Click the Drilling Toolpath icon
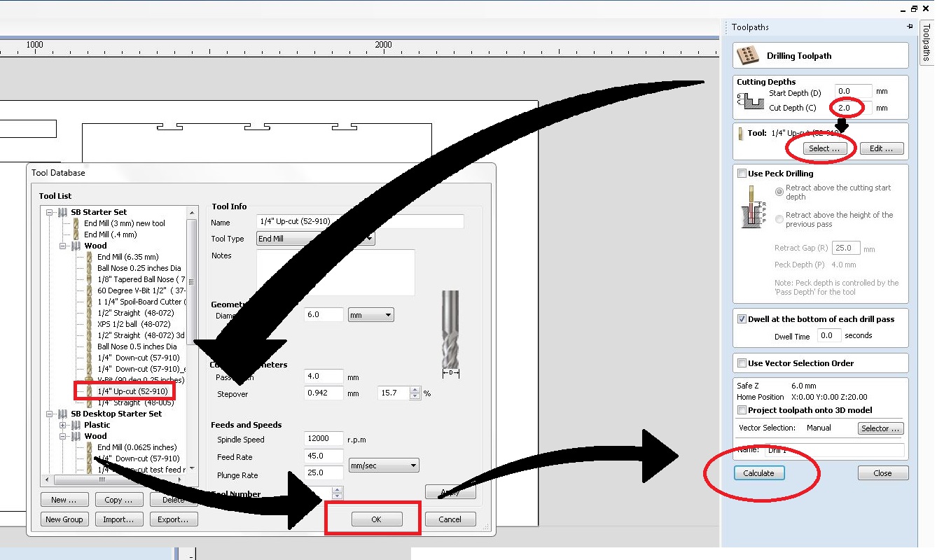 pos(749,55)
